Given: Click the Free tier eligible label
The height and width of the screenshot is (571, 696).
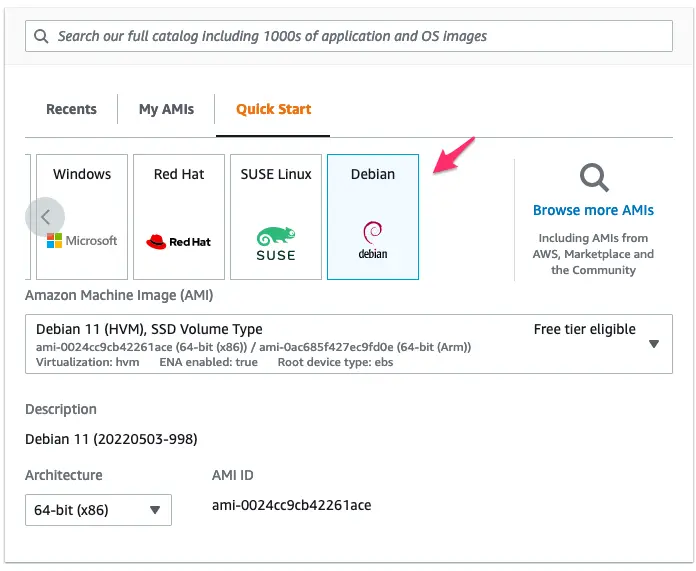Looking at the screenshot, I should [x=585, y=329].
